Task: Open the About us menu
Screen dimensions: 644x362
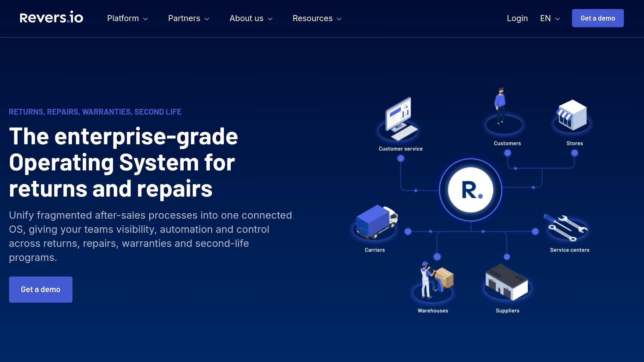Action: point(251,18)
